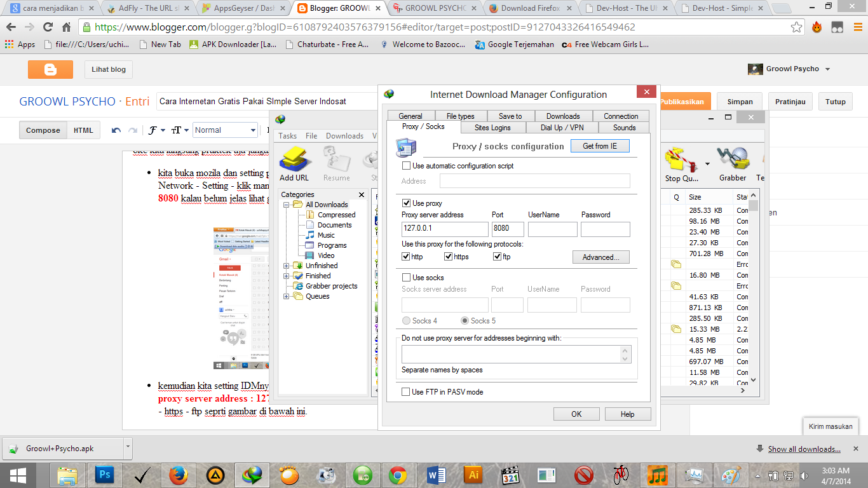This screenshot has height=488, width=868.
Task: Open the Normal paragraph style dropdown
Action: click(x=225, y=130)
